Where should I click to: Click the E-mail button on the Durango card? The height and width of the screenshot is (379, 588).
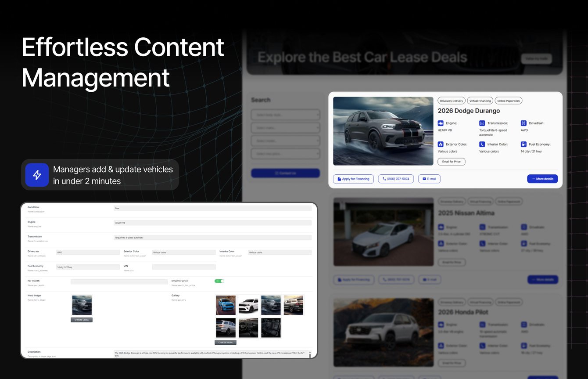coord(429,179)
